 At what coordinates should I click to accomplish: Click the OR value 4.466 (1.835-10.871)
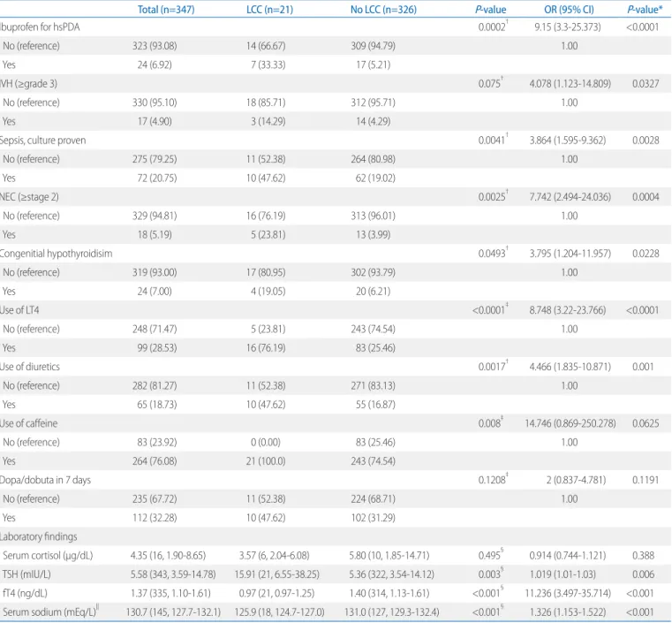click(570, 367)
